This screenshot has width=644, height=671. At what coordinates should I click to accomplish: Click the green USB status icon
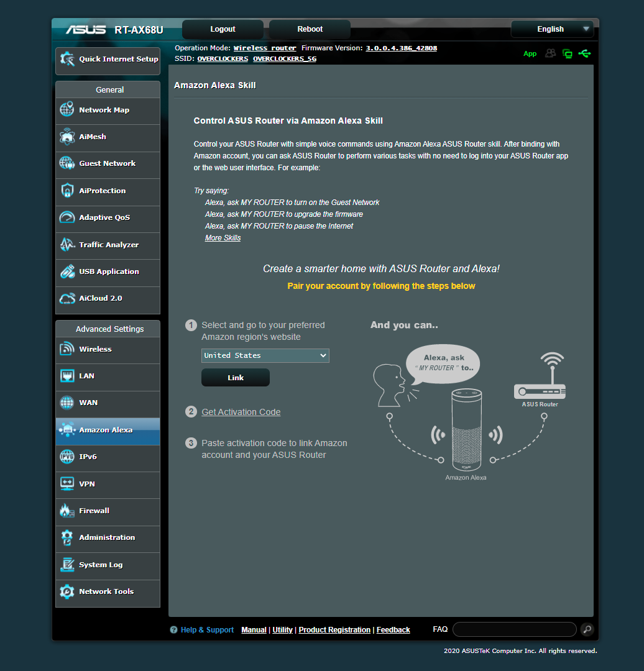tap(584, 53)
